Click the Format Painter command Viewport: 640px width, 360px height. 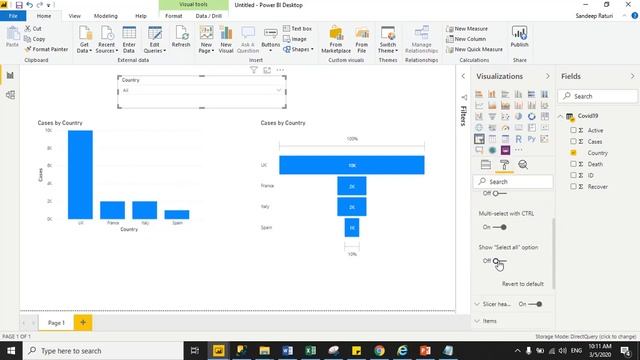point(46,49)
